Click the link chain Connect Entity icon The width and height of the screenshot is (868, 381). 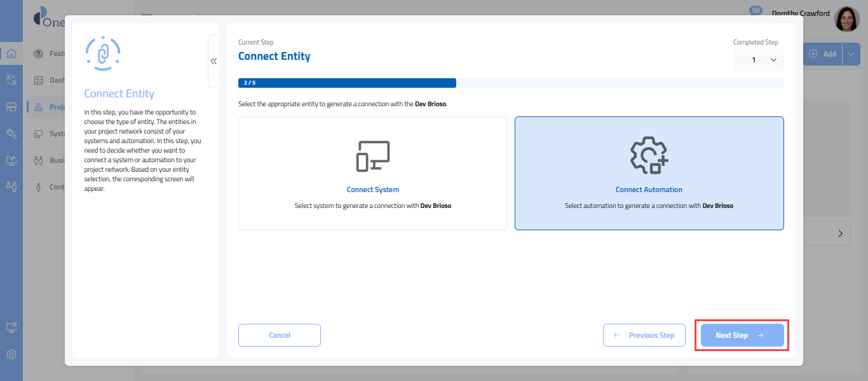coord(102,54)
